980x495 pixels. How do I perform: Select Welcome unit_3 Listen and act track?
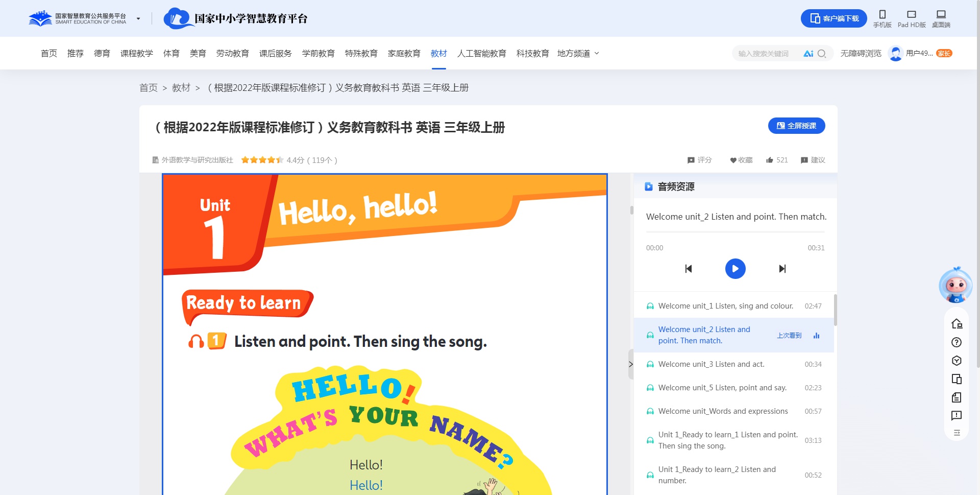(x=711, y=364)
